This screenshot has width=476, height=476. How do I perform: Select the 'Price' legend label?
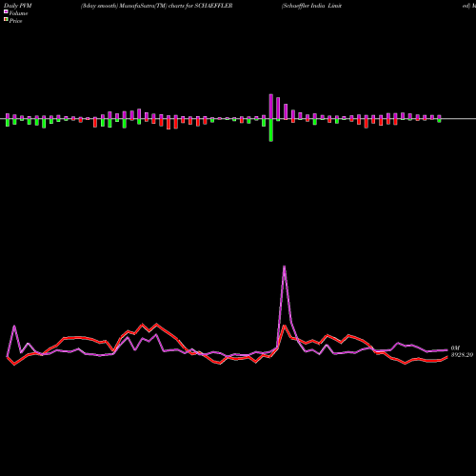(x=15, y=21)
